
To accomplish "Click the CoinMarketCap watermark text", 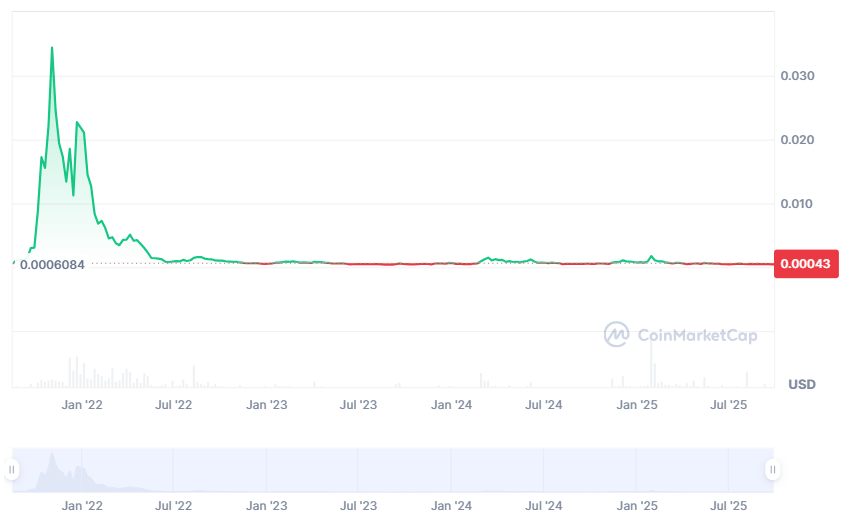I will coord(697,335).
